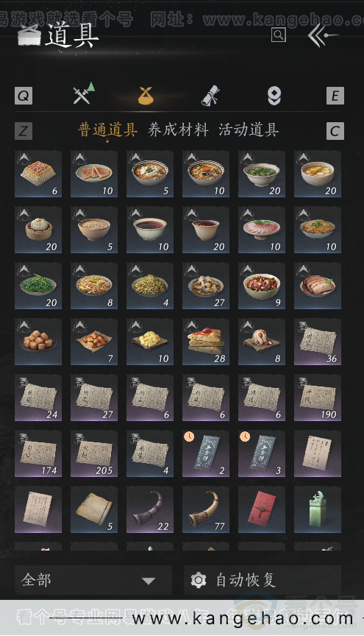Click the C next sub-tab key
The height and width of the screenshot is (636, 364).
[335, 131]
